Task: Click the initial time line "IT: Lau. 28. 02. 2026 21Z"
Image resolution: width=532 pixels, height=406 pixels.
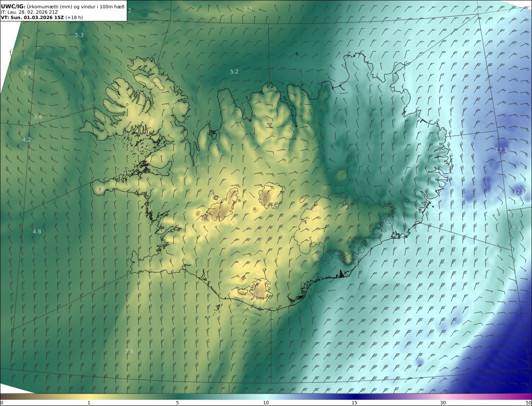Action: [30, 12]
